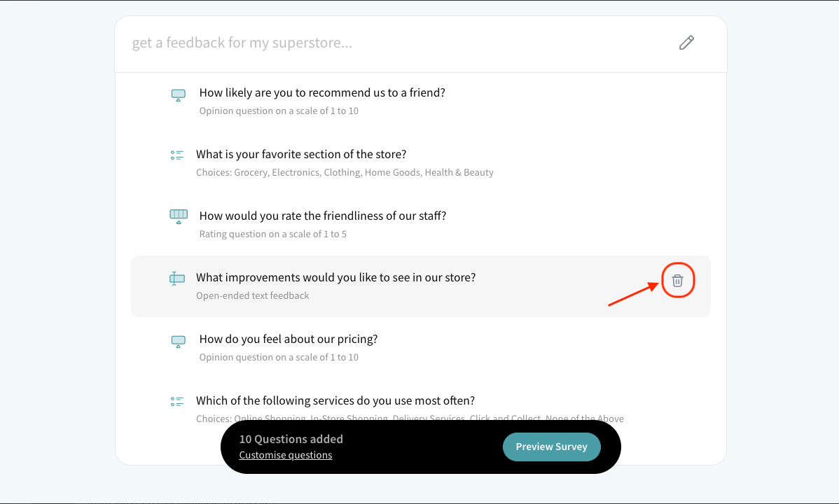Click the opinion icon beside the pricing question
The height and width of the screenshot is (504, 839).
[179, 342]
